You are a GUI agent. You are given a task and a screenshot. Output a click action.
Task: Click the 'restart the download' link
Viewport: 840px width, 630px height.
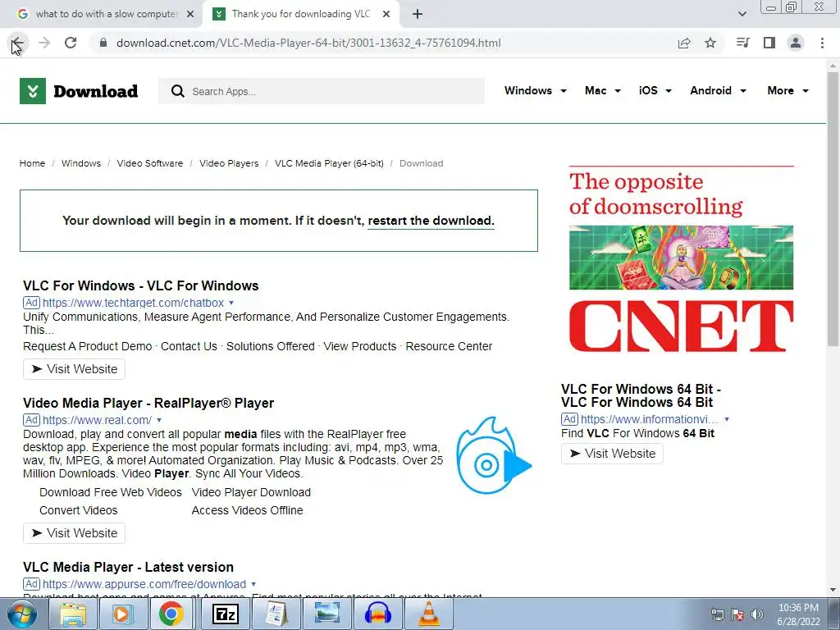(431, 221)
